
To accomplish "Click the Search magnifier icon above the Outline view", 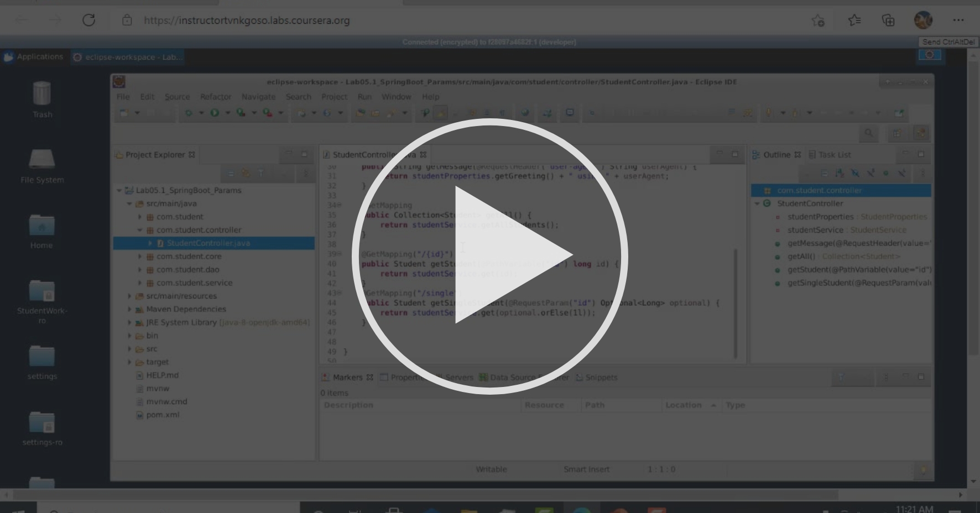I will coord(869,133).
